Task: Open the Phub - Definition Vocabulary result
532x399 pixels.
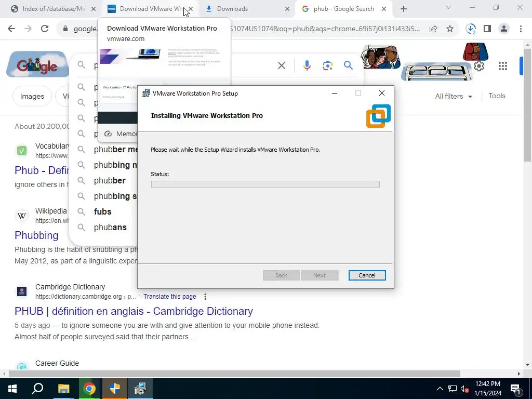Action: click(x=42, y=170)
